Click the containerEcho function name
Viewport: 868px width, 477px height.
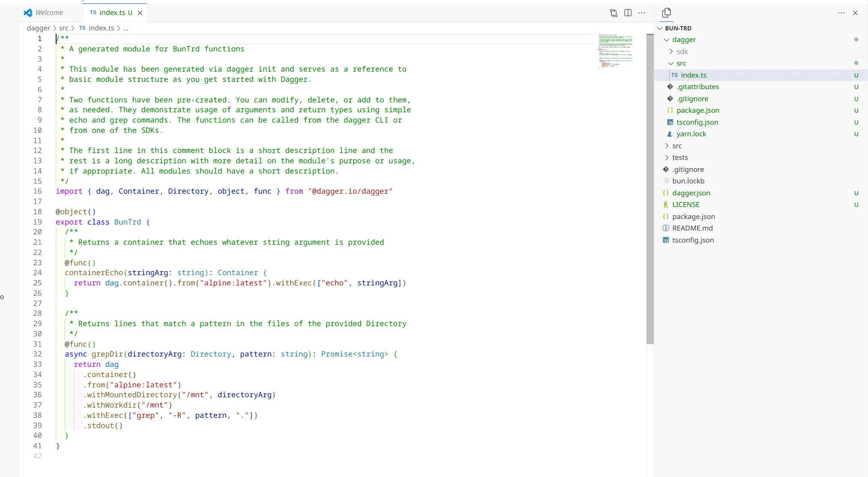(x=94, y=273)
